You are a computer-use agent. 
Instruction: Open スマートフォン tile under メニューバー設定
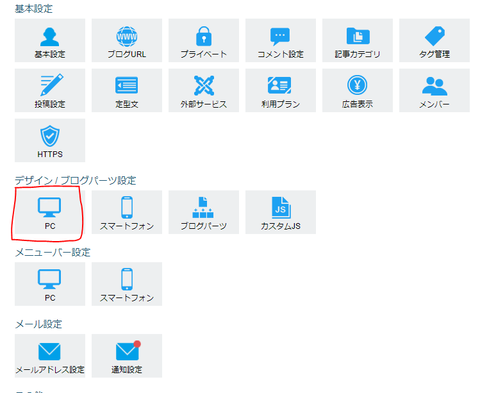[127, 284]
